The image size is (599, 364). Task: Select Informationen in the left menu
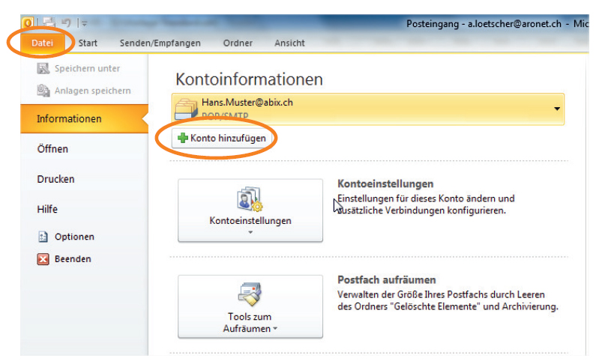(x=69, y=119)
